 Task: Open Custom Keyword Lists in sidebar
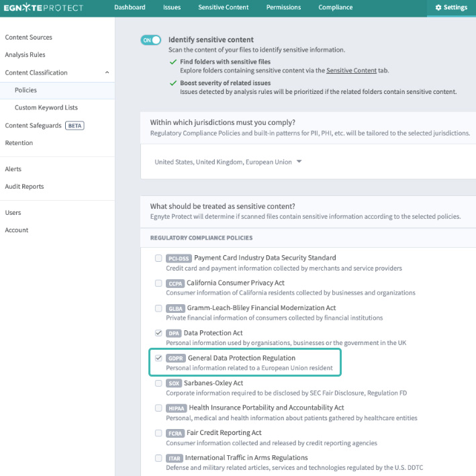46,107
